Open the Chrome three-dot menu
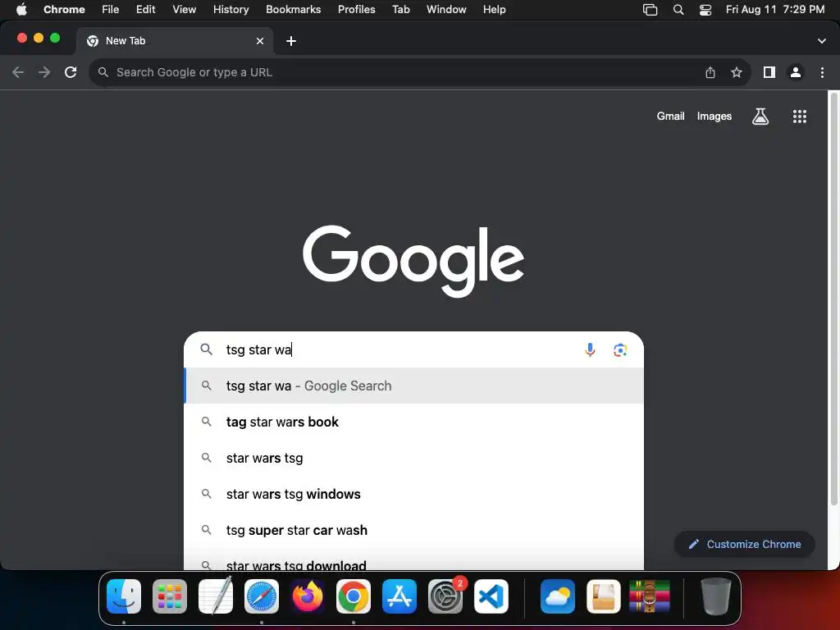 (x=822, y=72)
